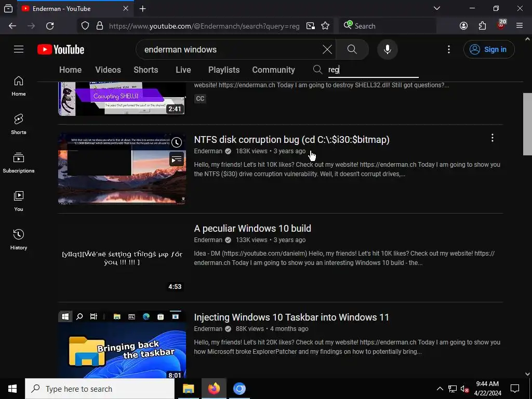Open the You section in sidebar
Image resolution: width=532 pixels, height=399 pixels.
click(x=19, y=201)
